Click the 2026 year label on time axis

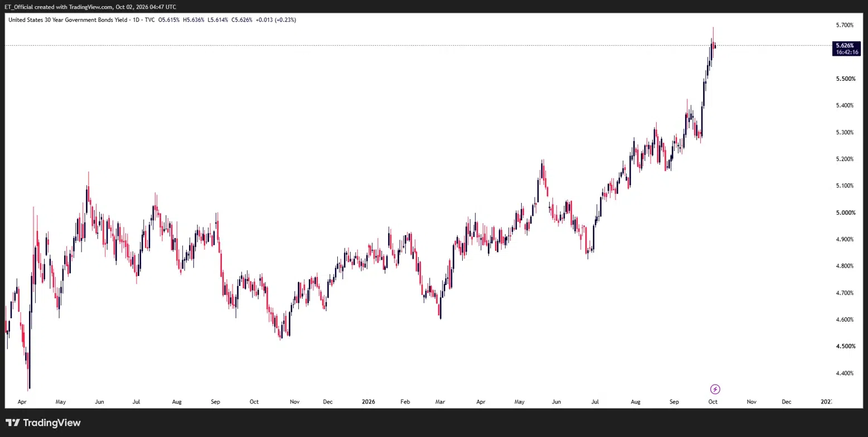(x=368, y=401)
